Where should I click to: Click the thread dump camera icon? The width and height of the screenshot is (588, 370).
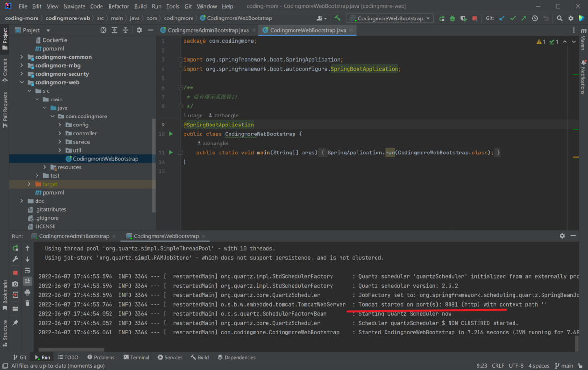(15, 283)
